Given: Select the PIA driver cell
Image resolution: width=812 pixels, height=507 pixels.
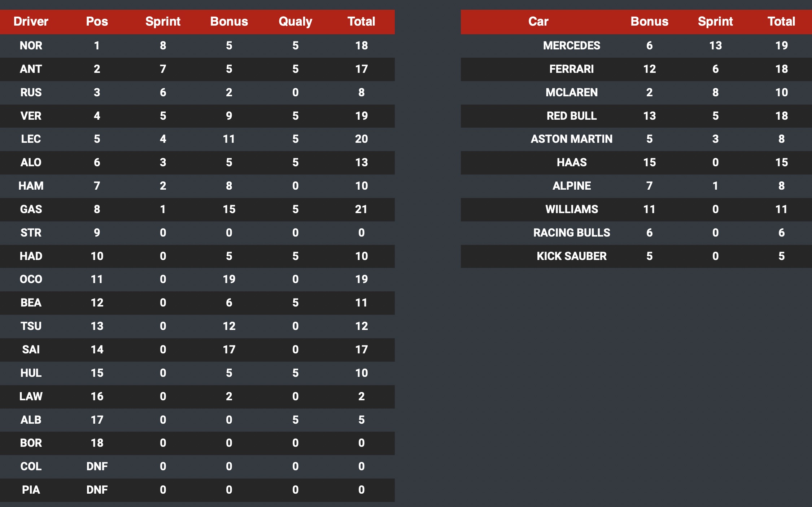Looking at the screenshot, I should click(31, 490).
